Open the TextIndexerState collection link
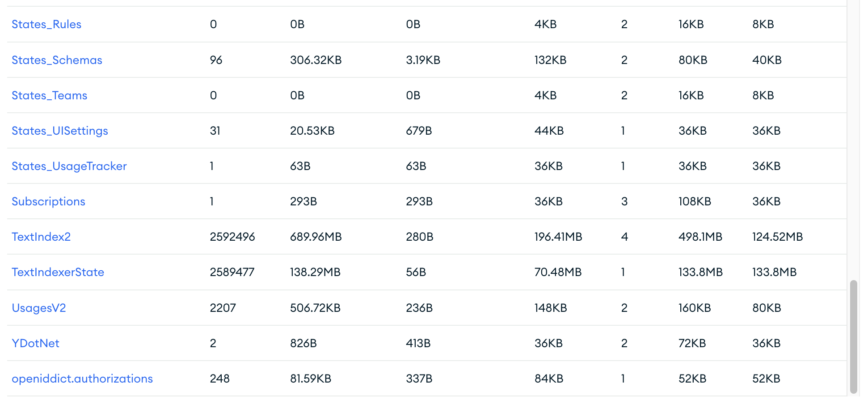The height and width of the screenshot is (400, 868). (58, 272)
